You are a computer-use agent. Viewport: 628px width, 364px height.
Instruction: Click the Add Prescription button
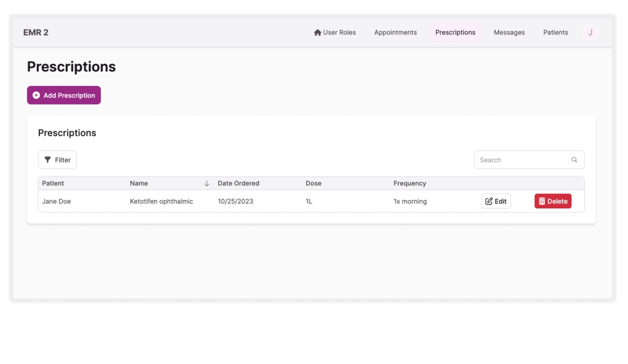click(x=64, y=95)
